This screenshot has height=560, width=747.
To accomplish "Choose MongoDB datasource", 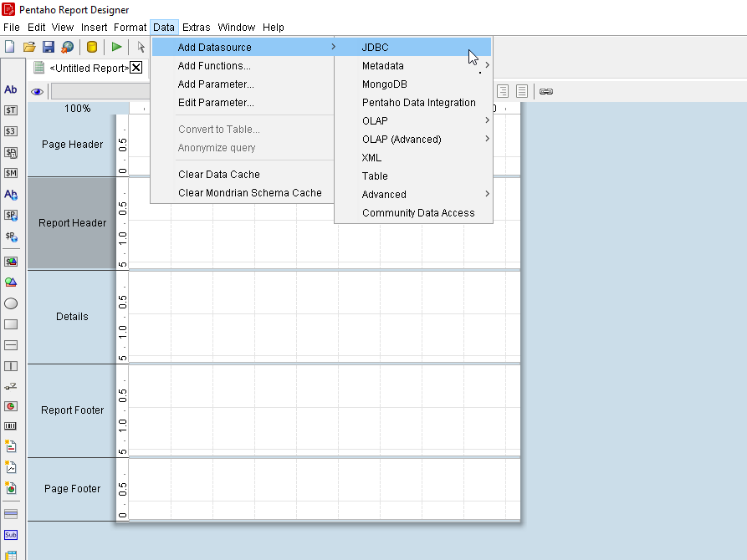I will pyautogui.click(x=413, y=84).
